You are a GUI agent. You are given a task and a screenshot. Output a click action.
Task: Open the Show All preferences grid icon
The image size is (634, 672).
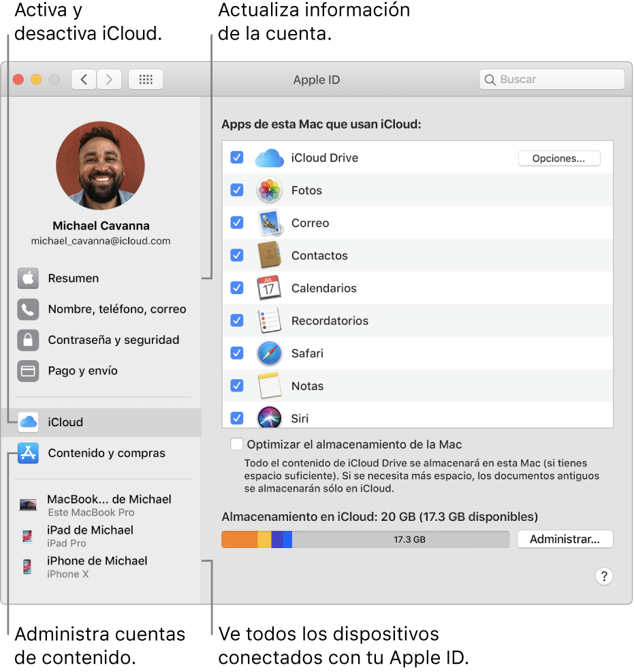click(x=145, y=79)
